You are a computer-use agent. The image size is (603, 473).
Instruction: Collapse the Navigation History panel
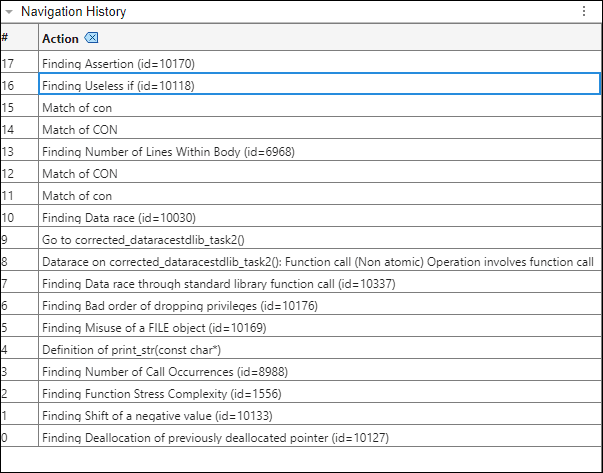(x=8, y=12)
